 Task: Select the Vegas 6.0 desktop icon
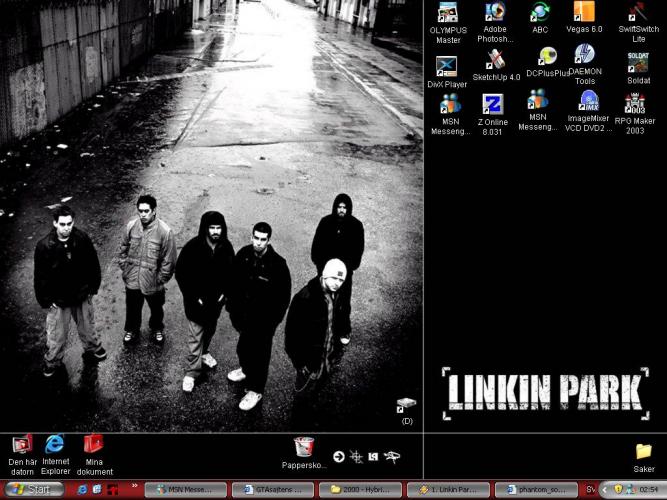584,13
